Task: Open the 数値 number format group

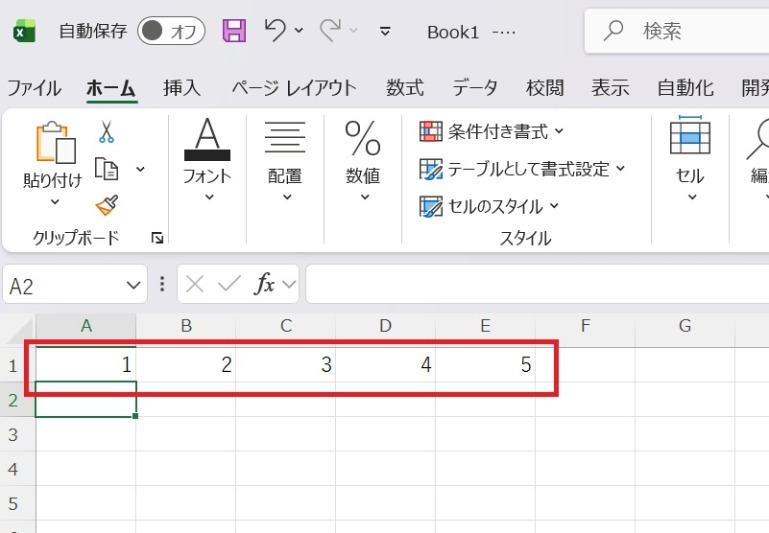Action: (363, 160)
